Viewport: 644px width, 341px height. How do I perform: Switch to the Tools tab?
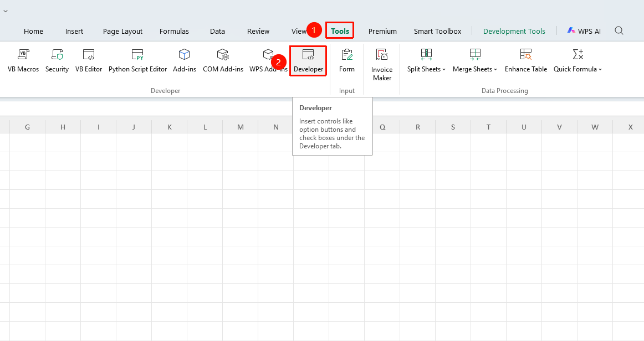pyautogui.click(x=340, y=31)
